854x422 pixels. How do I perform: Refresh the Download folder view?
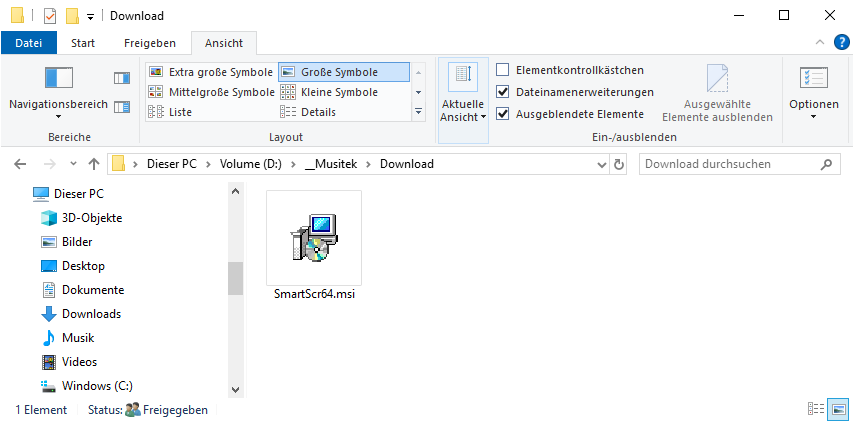[x=619, y=164]
